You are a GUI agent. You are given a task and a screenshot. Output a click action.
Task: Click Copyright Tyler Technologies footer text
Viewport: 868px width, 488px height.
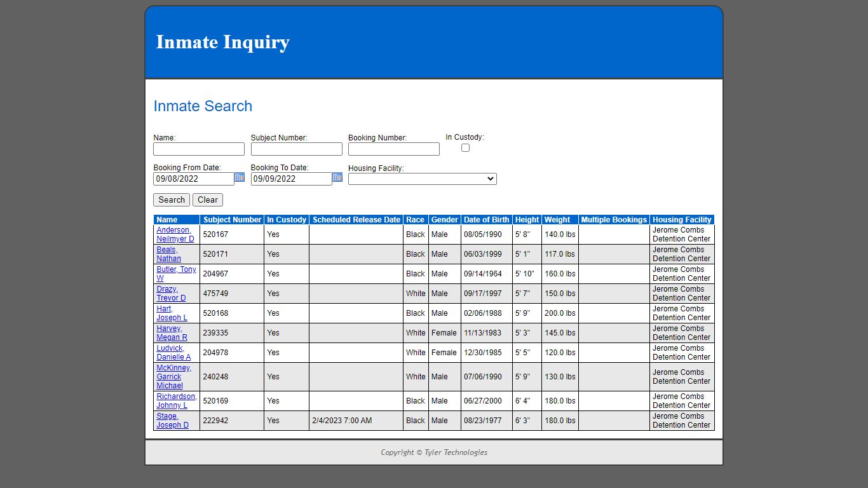pyautogui.click(x=434, y=452)
